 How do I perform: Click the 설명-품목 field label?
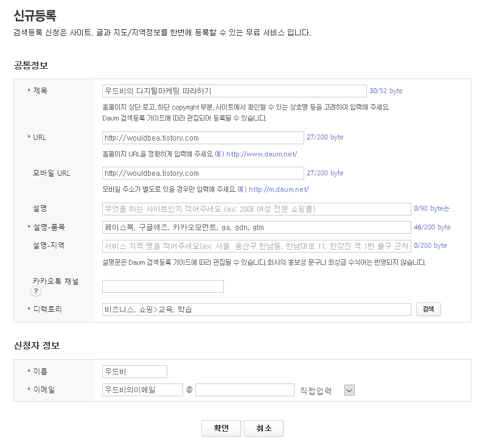(x=49, y=228)
